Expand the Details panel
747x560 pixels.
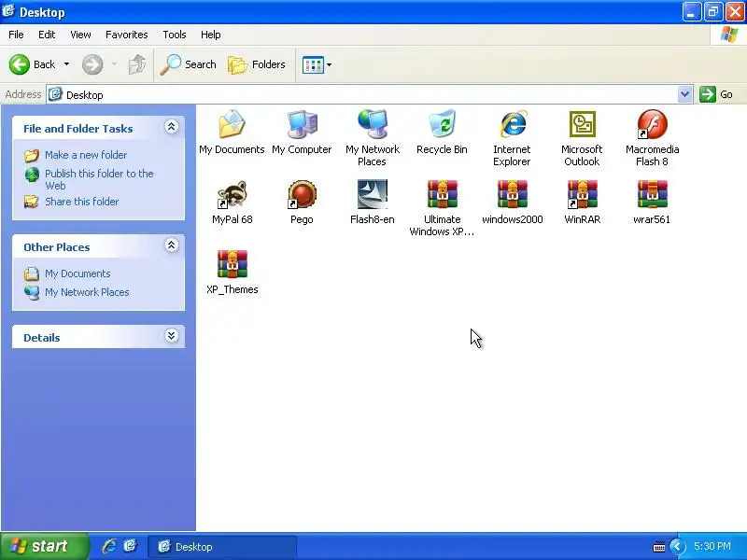coord(172,336)
